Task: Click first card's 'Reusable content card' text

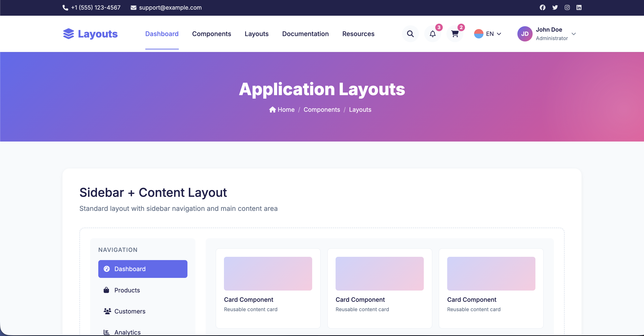Action: click(x=251, y=310)
